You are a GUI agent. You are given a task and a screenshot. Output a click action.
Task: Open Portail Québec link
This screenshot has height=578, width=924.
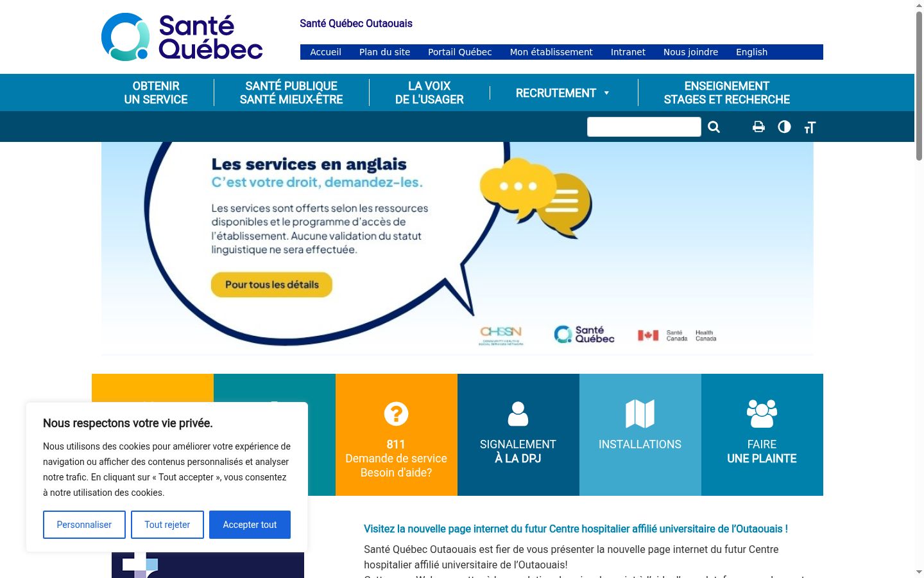[460, 52]
